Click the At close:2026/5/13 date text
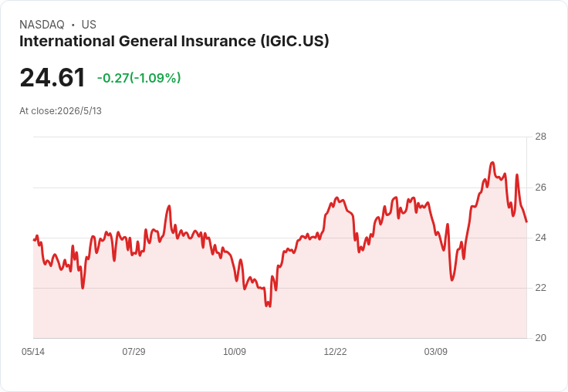568x392 pixels. click(x=60, y=111)
